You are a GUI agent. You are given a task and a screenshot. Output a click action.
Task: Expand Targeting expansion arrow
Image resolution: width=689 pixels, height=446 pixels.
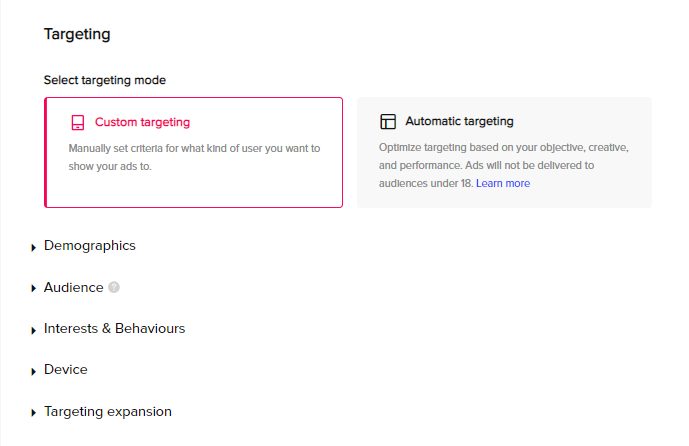(x=33, y=413)
